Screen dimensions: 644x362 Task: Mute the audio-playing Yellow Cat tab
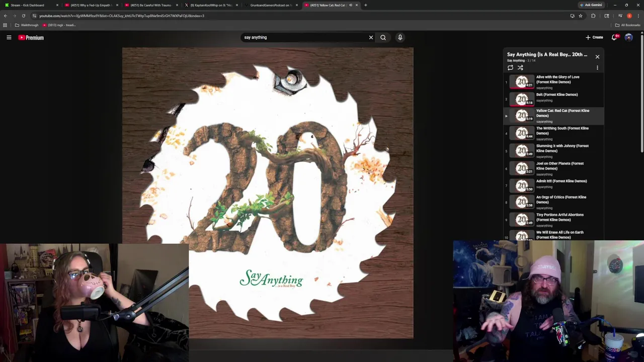pyautogui.click(x=351, y=5)
